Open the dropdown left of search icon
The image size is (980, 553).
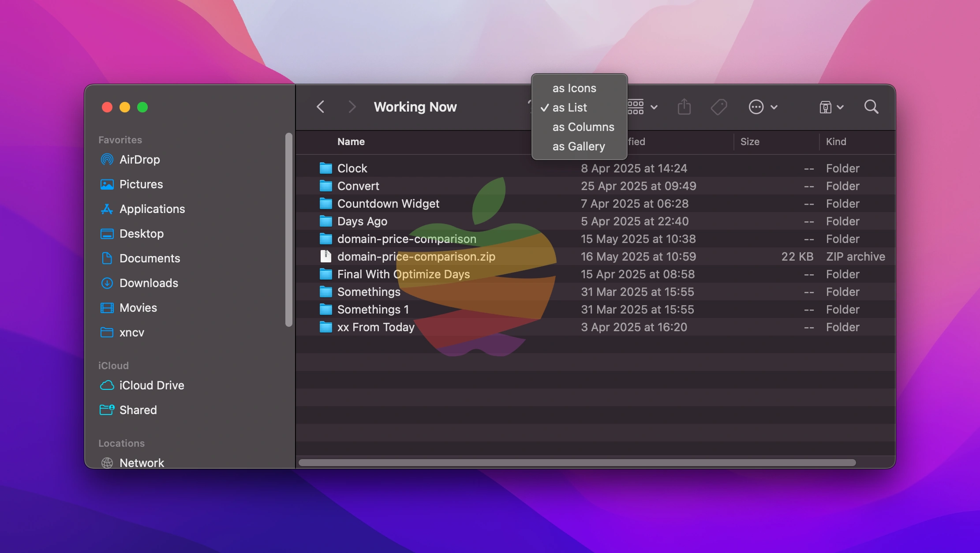click(x=831, y=107)
